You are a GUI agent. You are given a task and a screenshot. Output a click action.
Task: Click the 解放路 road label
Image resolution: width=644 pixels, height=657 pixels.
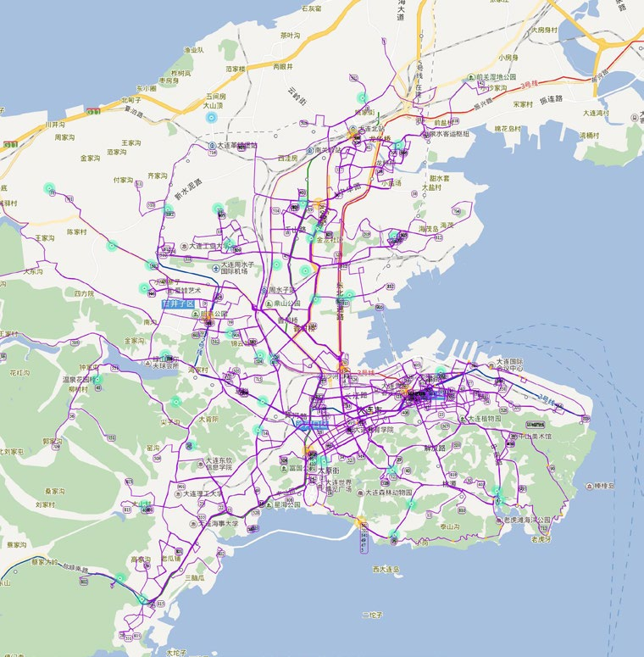(435, 448)
